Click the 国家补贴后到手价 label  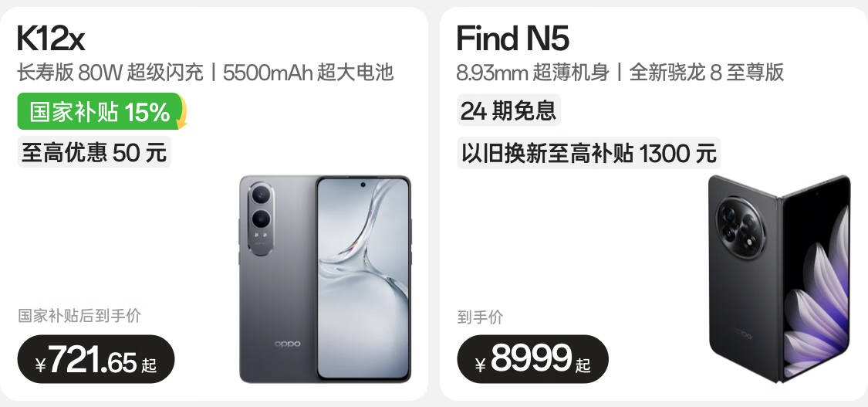tap(79, 316)
